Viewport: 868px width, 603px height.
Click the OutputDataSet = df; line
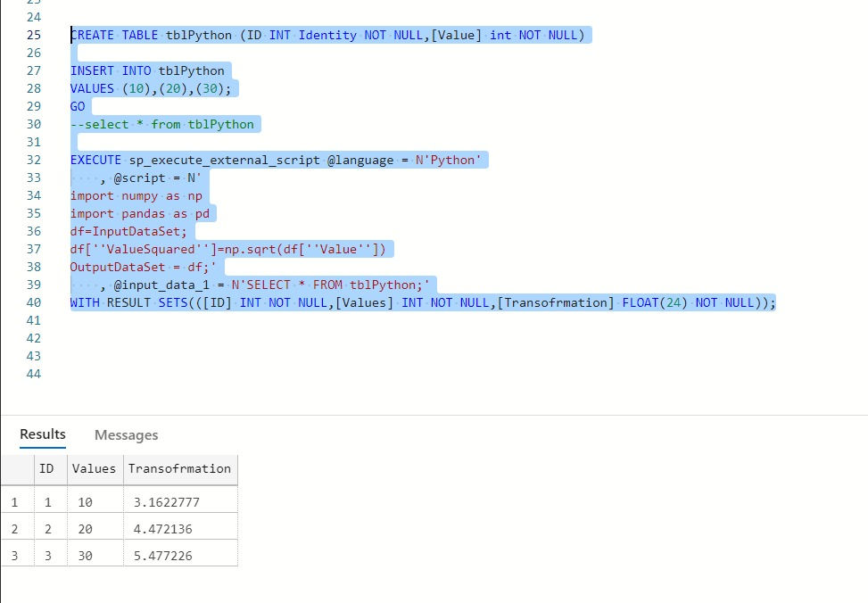pos(143,268)
